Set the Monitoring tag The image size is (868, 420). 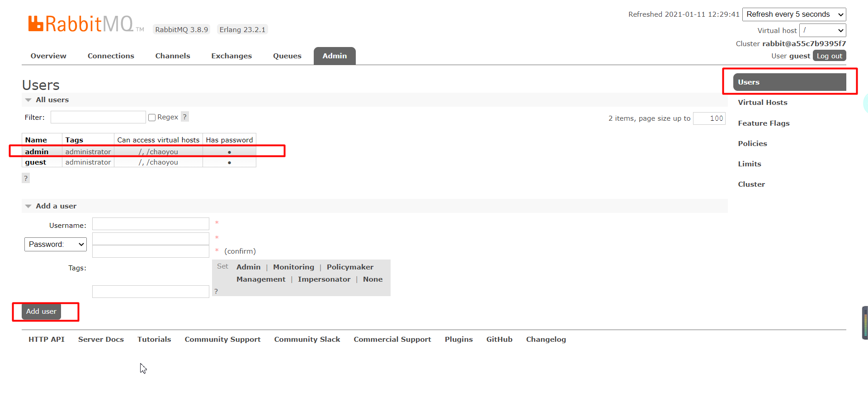pos(293,267)
